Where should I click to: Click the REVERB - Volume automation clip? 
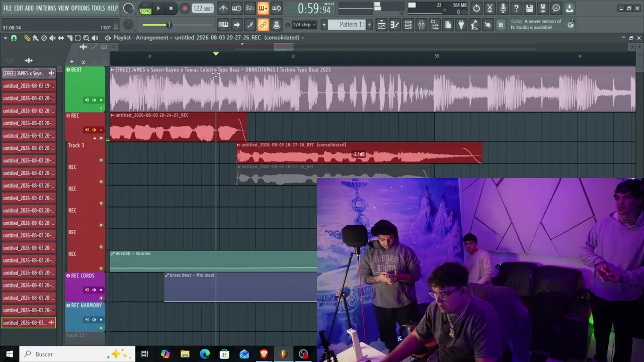click(213, 261)
